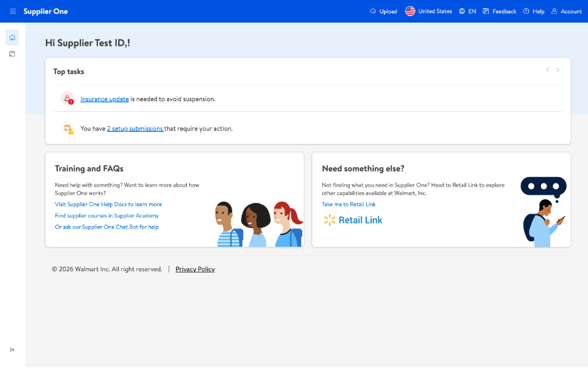Screen dimensions: 588x368
Task: Click the Retail Link logo
Action: [x=353, y=220]
